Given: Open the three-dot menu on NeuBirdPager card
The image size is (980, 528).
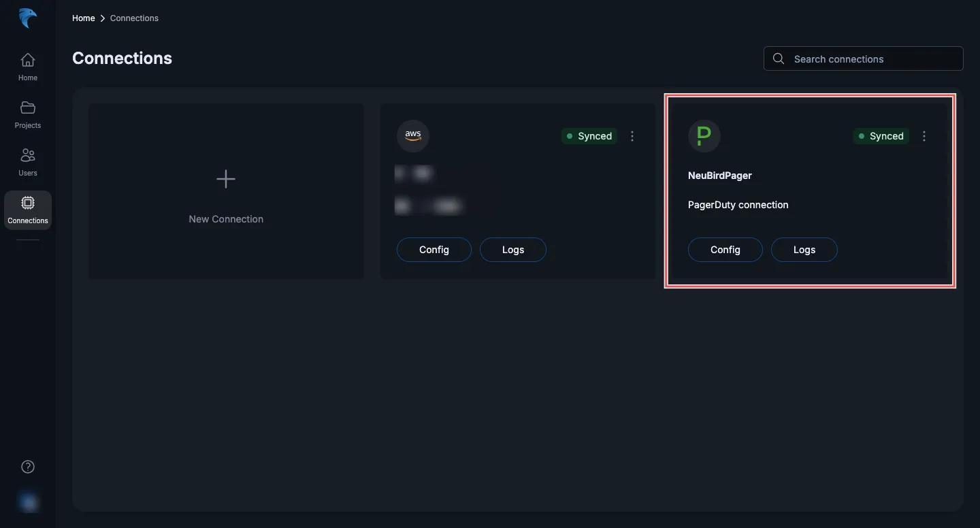Looking at the screenshot, I should pos(924,136).
